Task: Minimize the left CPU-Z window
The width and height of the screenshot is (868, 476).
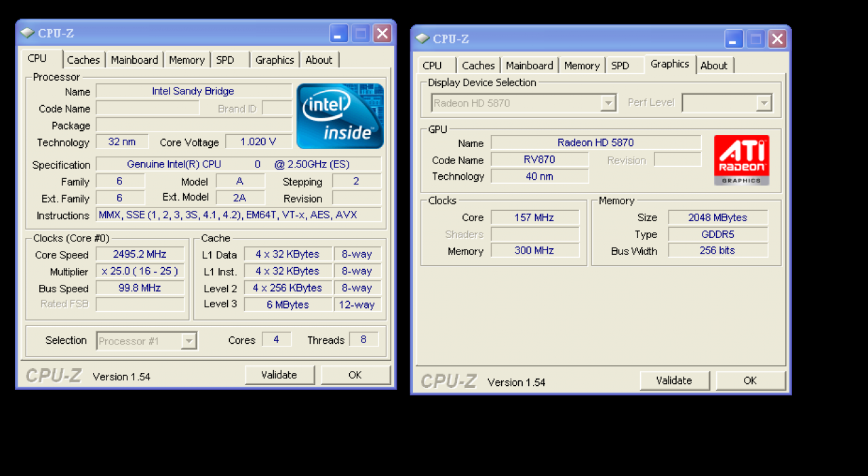Action: coord(339,33)
